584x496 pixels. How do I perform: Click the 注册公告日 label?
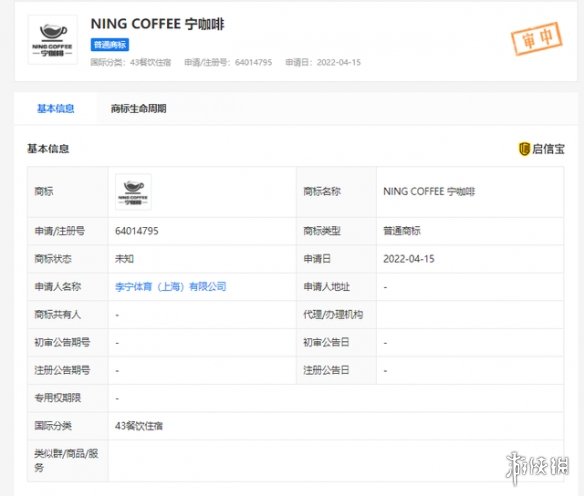click(x=326, y=371)
